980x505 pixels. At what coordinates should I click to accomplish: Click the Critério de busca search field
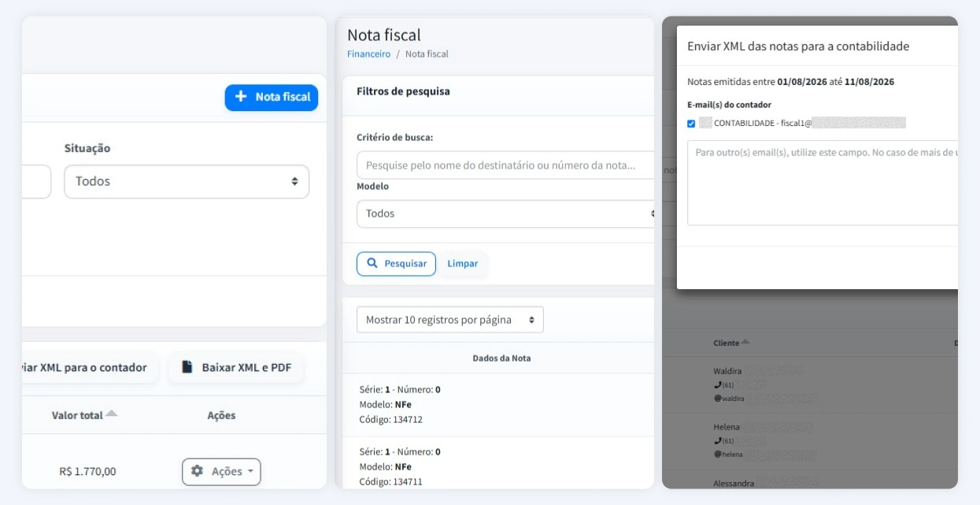point(505,165)
